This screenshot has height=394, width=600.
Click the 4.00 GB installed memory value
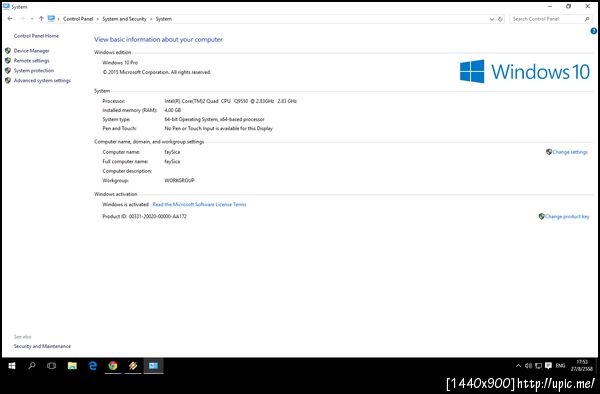173,110
